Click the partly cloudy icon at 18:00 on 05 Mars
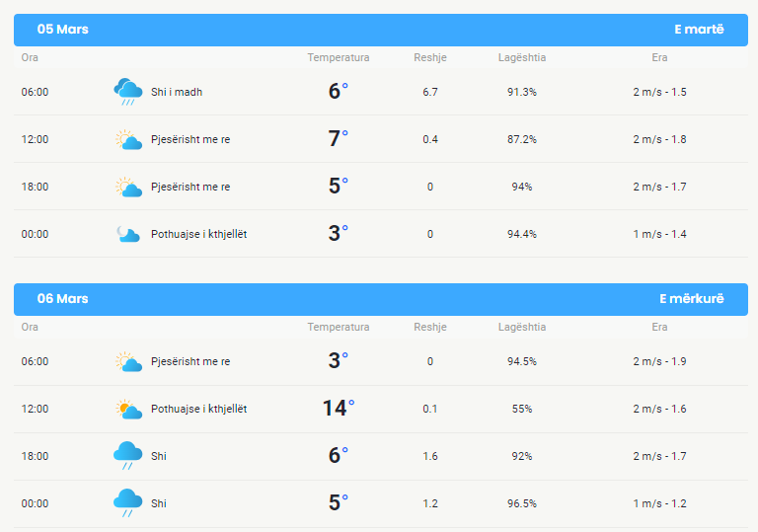 coord(128,187)
